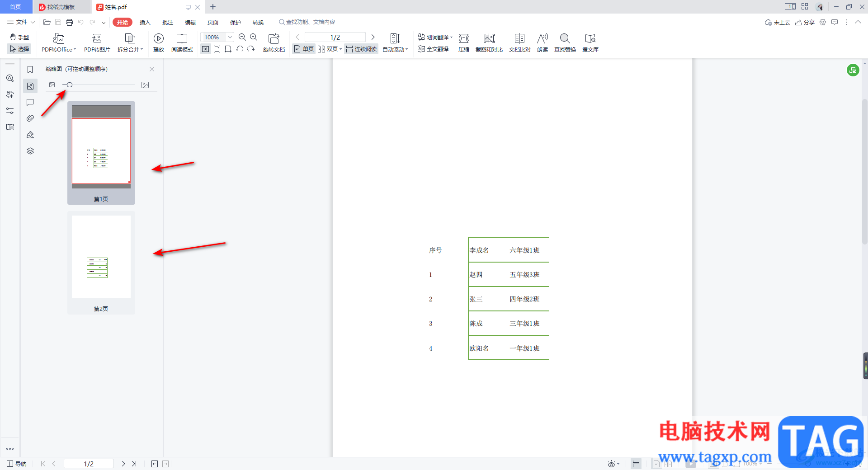Activate the Select tool (选择)

point(19,49)
